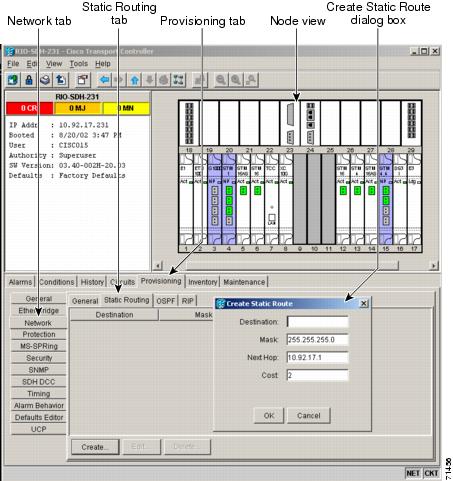The image size is (453, 481).
Task: Switch to the Conditions tab
Action: 57,282
